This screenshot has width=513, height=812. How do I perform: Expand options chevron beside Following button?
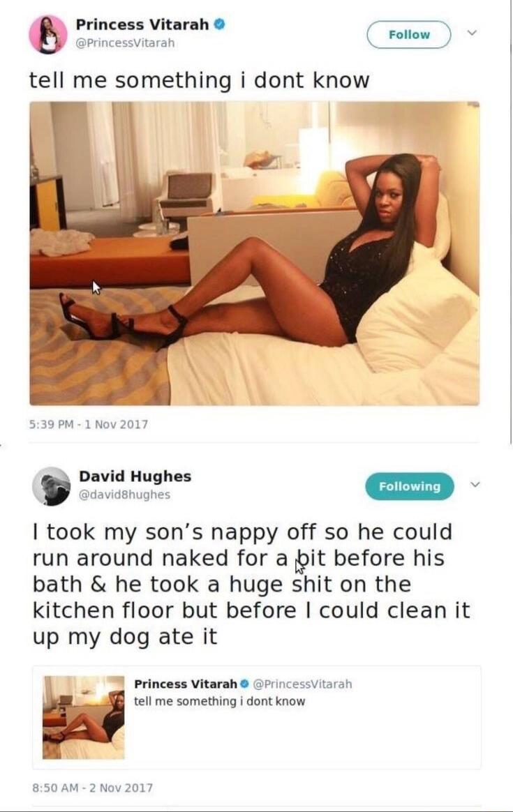[x=475, y=485]
